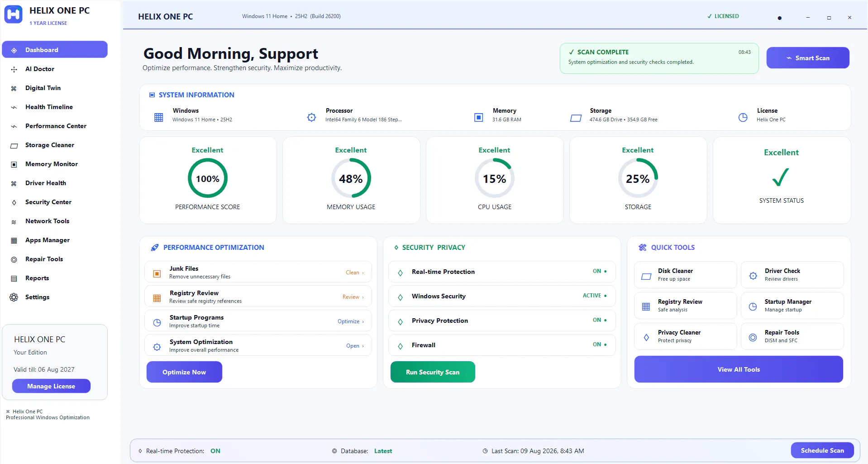
Task: Click Run Security Scan button
Action: pos(433,372)
